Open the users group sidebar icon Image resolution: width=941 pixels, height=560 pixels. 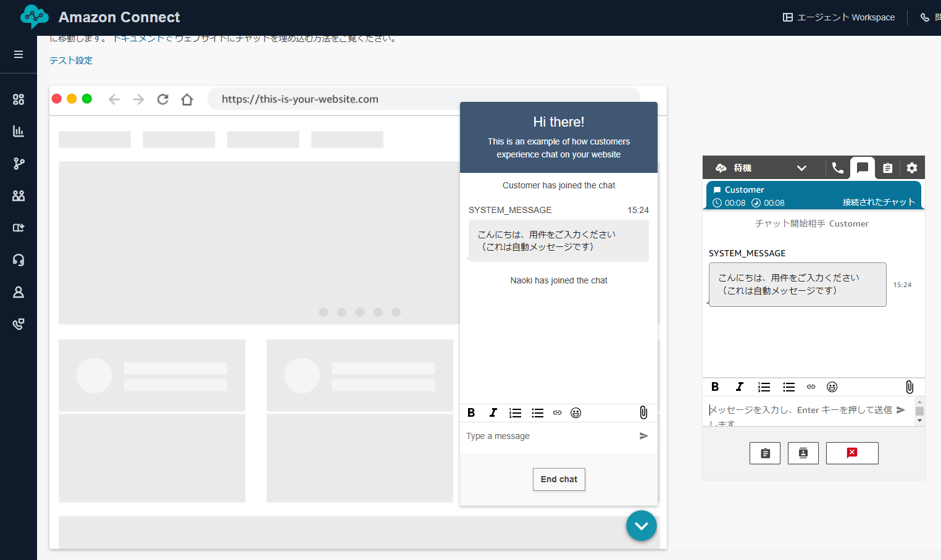click(x=19, y=196)
